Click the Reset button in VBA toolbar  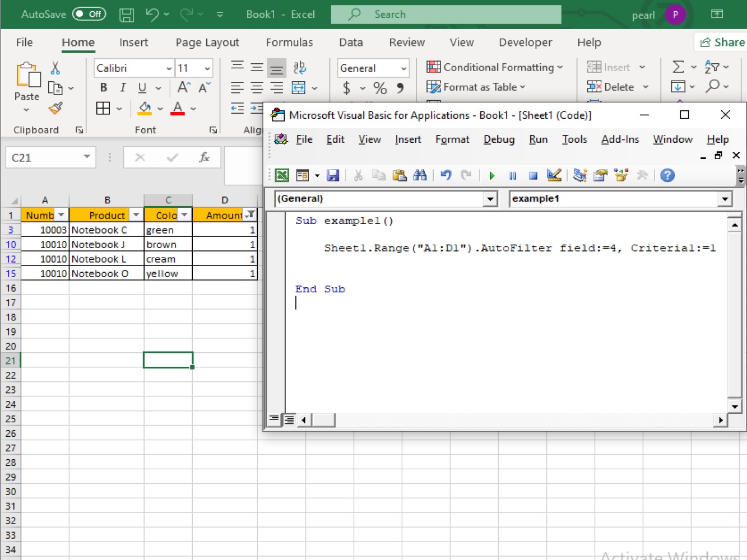[x=533, y=175]
